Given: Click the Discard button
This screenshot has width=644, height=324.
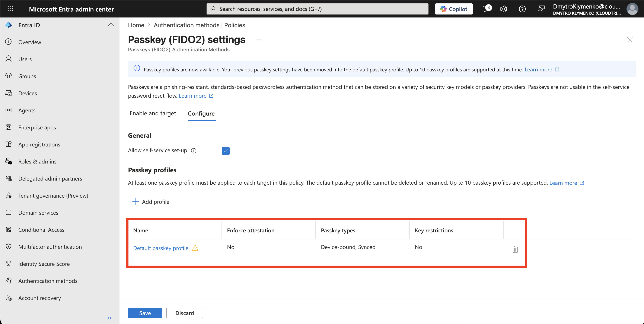Looking at the screenshot, I should 185,313.
